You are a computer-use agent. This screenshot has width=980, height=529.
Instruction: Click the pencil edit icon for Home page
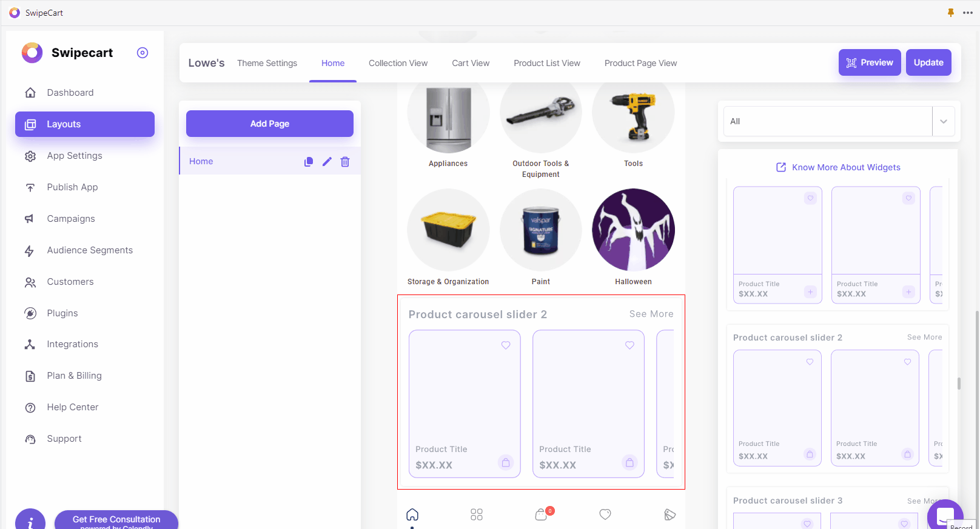(x=327, y=162)
